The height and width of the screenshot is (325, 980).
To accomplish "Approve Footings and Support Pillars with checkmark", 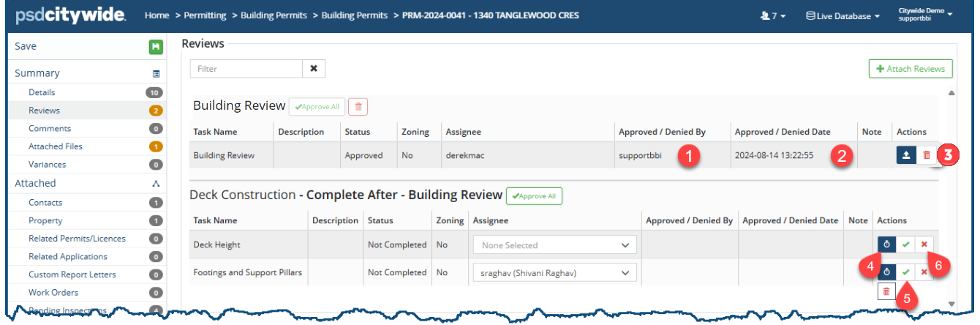I will click(905, 272).
